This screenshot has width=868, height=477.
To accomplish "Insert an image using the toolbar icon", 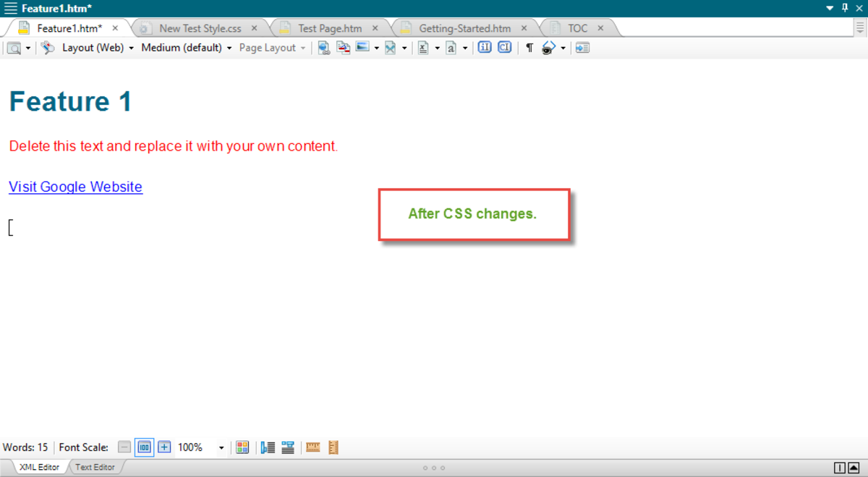I will click(362, 47).
